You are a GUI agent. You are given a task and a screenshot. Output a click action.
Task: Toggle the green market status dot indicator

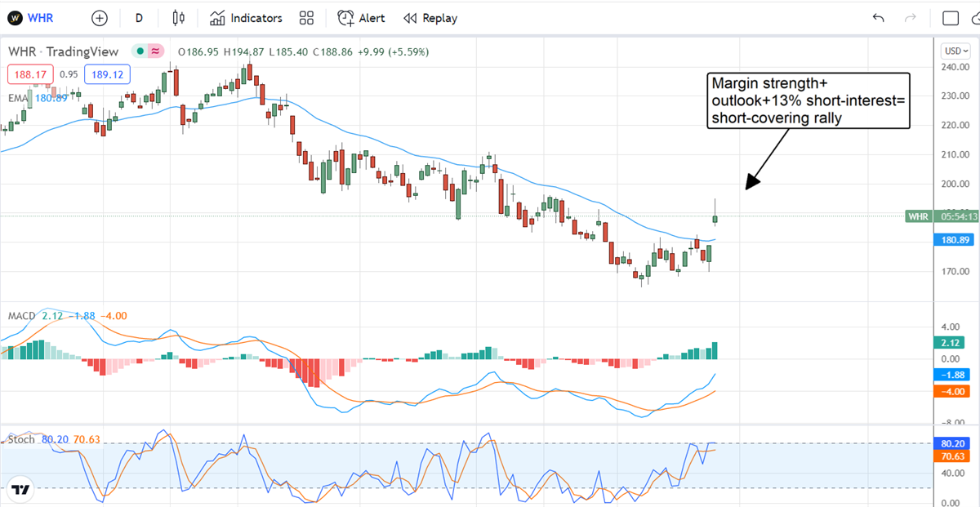pyautogui.click(x=140, y=51)
